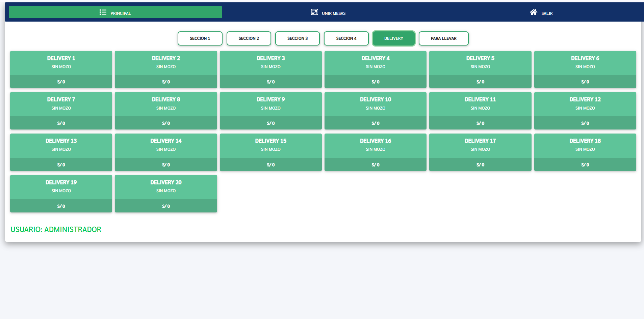Switch to the SECCION 1 tab
Viewport: 644px width, 319px height.
(200, 38)
